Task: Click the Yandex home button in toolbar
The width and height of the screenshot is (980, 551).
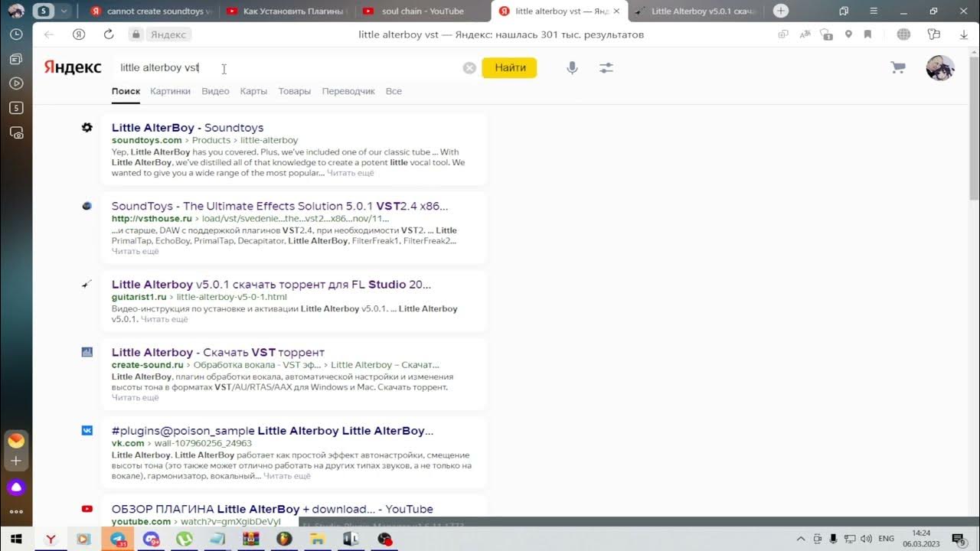Action: (78, 34)
